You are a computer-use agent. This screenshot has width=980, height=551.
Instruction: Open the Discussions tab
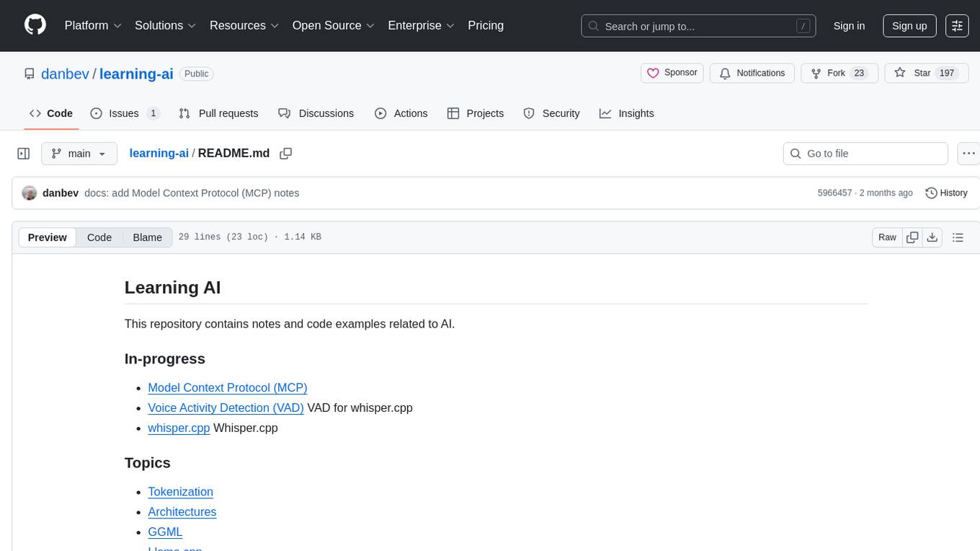[316, 113]
